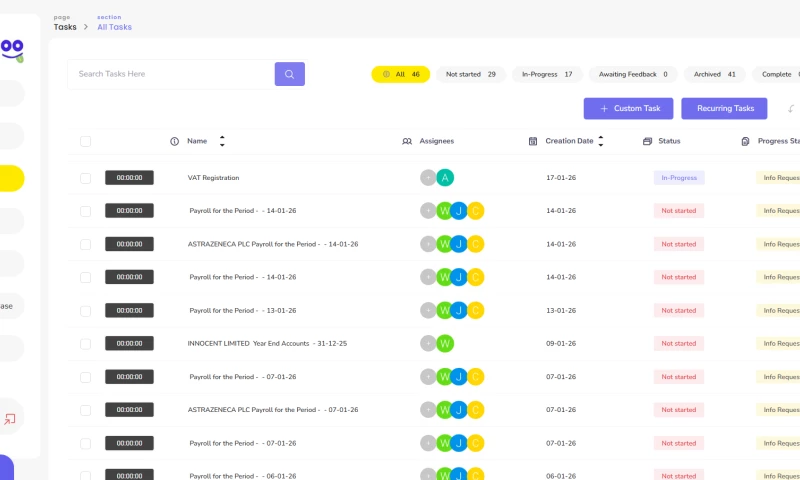Click the teal A avatar on VAT Registration
This screenshot has width=800, height=480.
[445, 178]
